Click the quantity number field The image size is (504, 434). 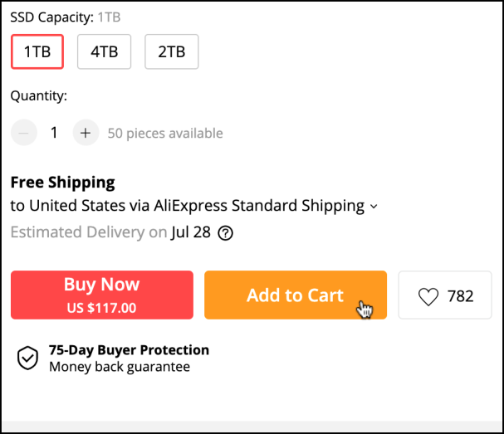click(x=55, y=133)
